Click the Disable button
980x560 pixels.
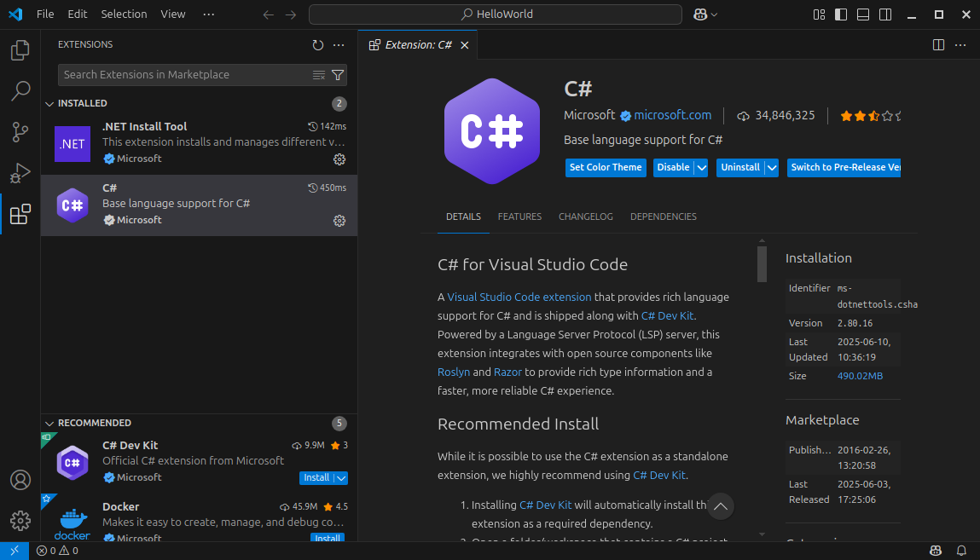pos(673,167)
